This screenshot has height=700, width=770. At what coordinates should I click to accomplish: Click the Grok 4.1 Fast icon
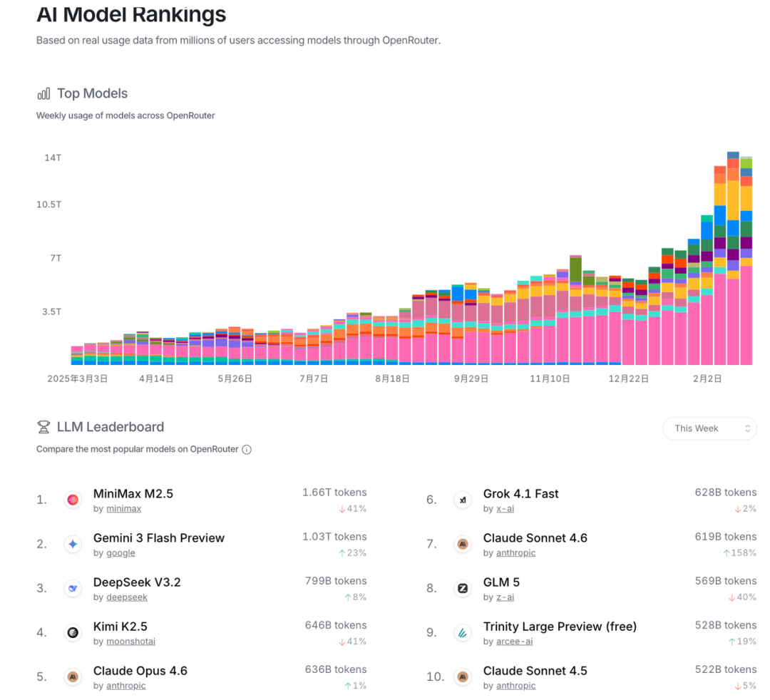coord(463,500)
